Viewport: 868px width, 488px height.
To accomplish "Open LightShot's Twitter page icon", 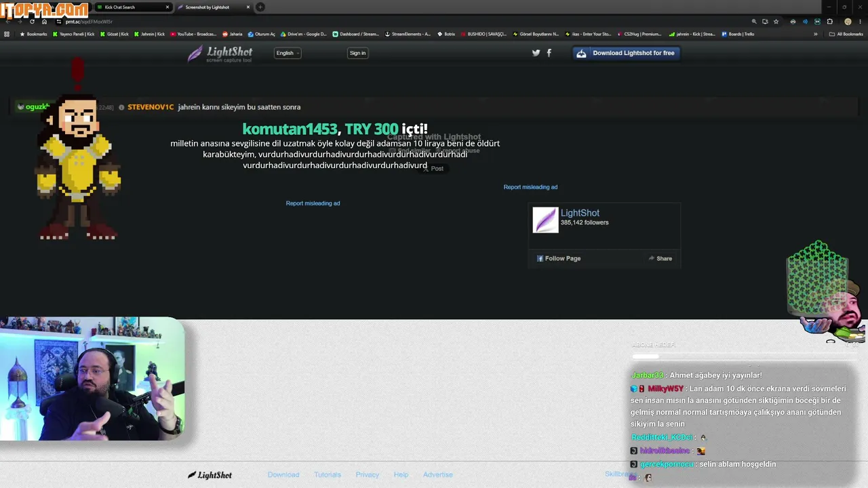I will tap(536, 53).
